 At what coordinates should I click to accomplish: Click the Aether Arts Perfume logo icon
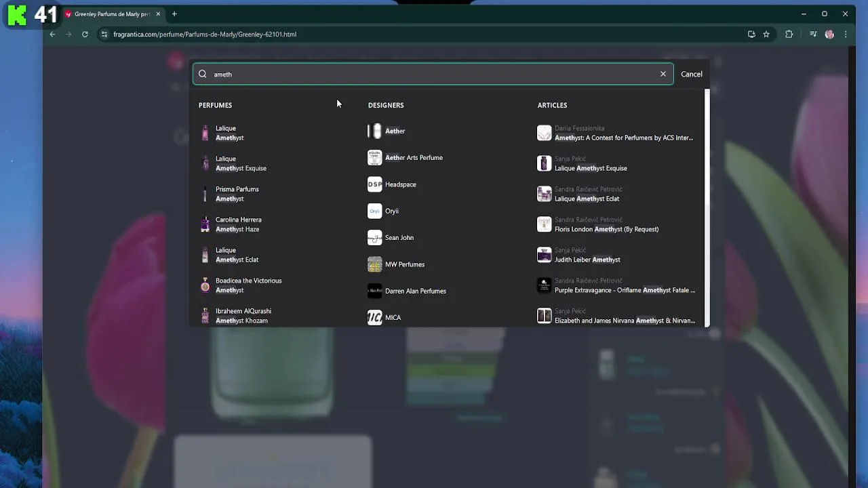pyautogui.click(x=375, y=158)
